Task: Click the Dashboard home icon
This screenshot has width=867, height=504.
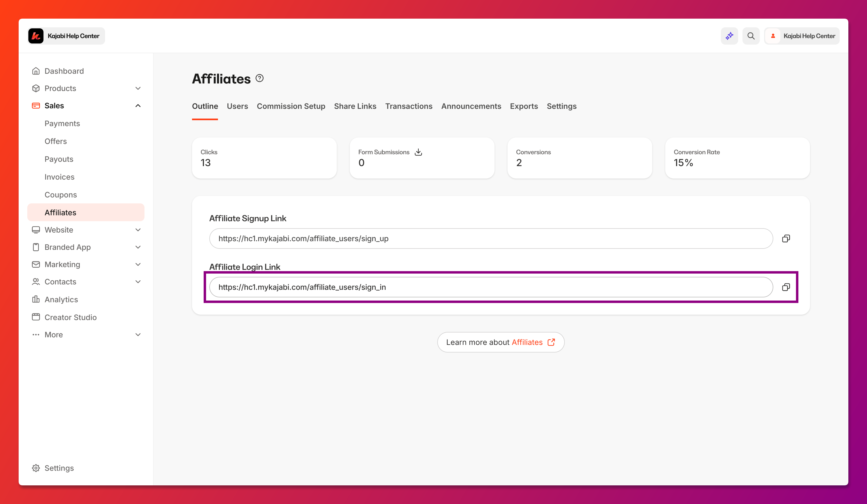Action: (36, 71)
